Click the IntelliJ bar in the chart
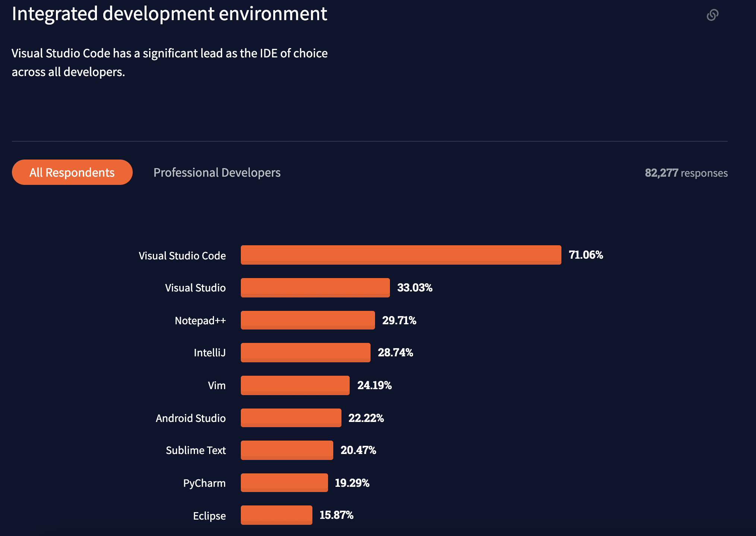 coord(306,353)
